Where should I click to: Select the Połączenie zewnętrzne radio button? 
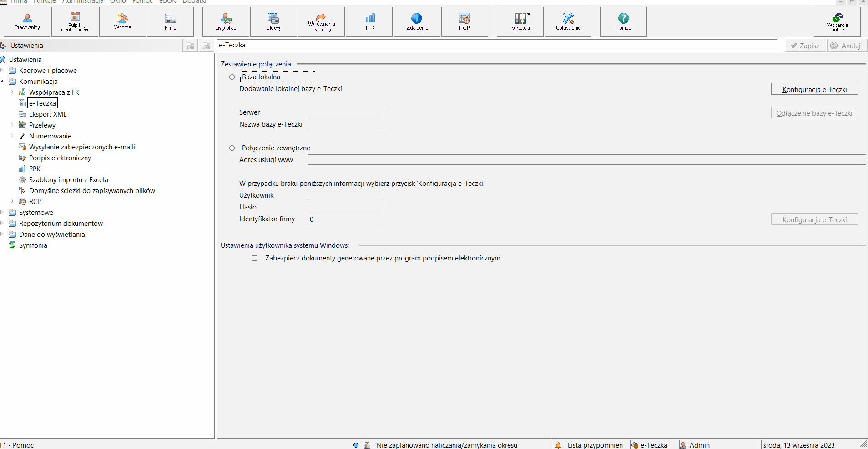(x=232, y=148)
